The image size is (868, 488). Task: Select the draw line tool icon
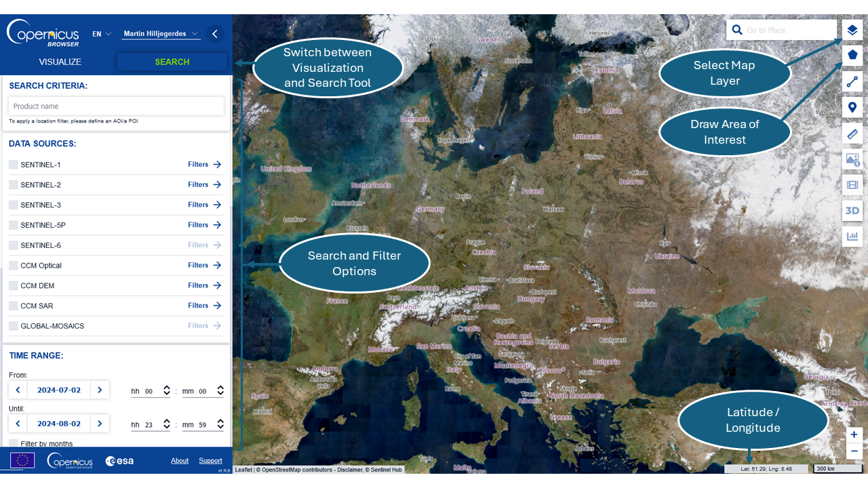tap(852, 82)
